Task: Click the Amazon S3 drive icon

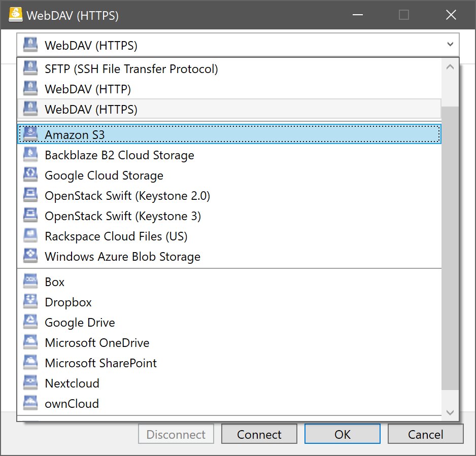Action: [31, 134]
